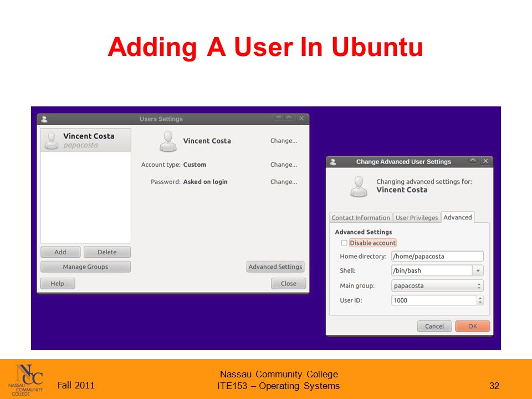Open Advanced Settings in Users Settings
Image resolution: width=532 pixels, height=399 pixels.
(275, 267)
